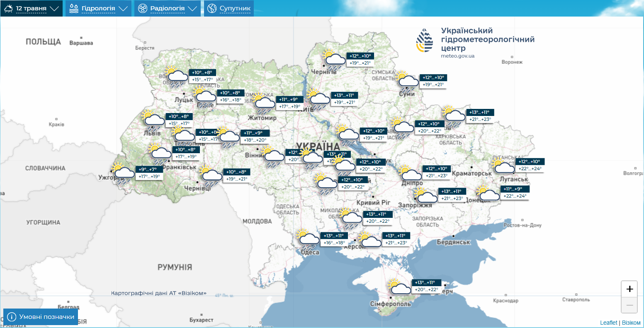Click the +17°...+19° label near Житомир
Image resolution: width=644 pixels, height=328 pixels.
[290, 106]
